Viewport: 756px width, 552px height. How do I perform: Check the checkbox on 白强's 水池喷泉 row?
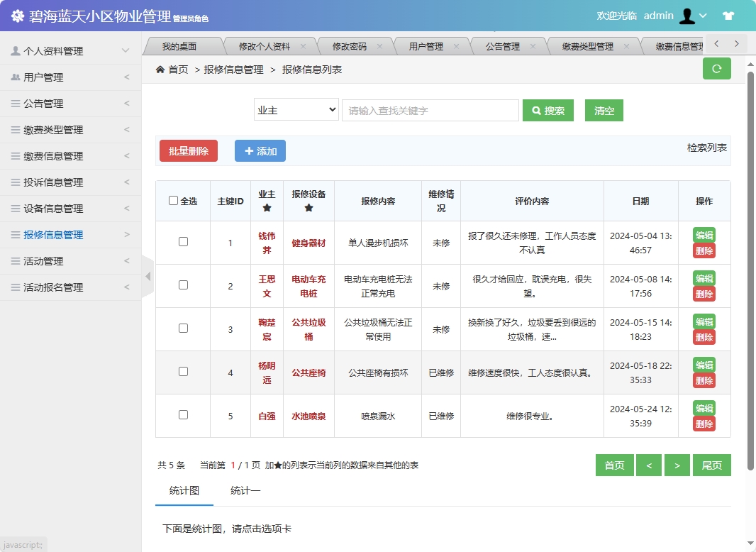tap(183, 416)
